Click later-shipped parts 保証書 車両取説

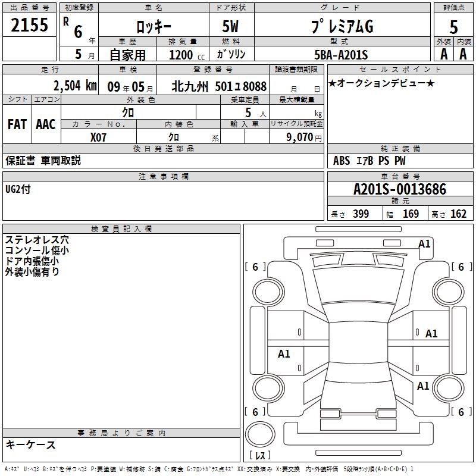coord(43,160)
